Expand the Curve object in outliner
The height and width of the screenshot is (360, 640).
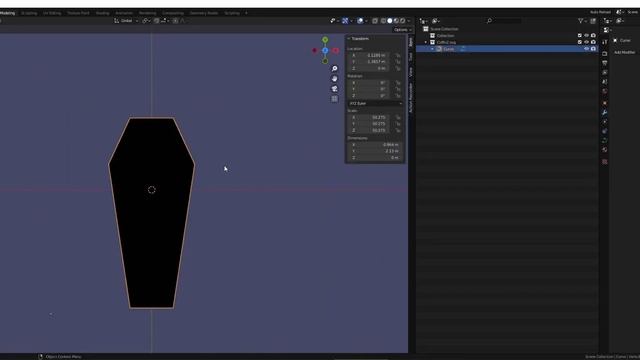pyautogui.click(x=432, y=49)
